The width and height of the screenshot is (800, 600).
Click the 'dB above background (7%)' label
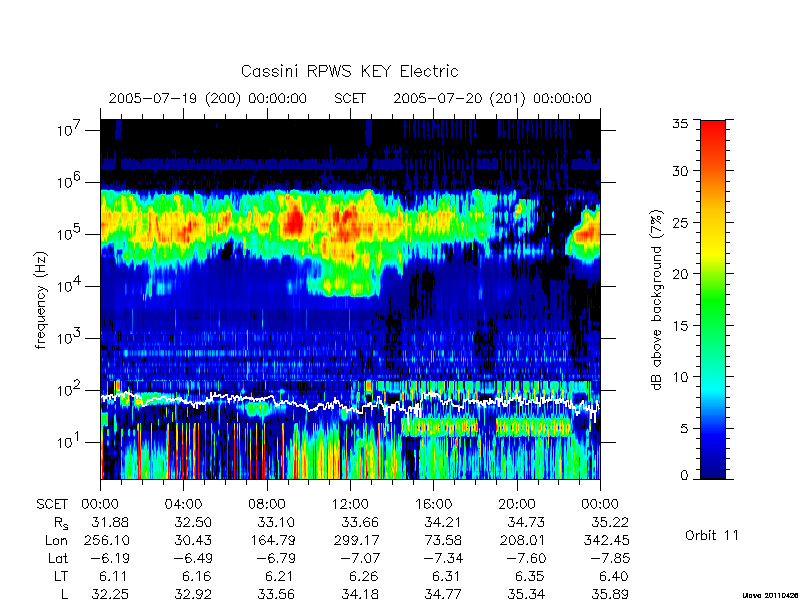pyautogui.click(x=657, y=300)
